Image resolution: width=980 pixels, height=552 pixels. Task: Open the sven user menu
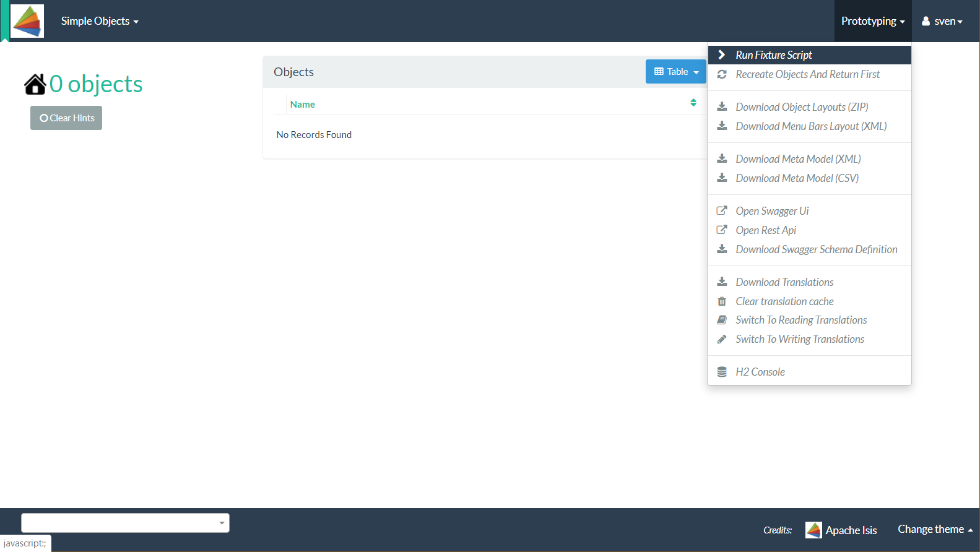point(942,21)
